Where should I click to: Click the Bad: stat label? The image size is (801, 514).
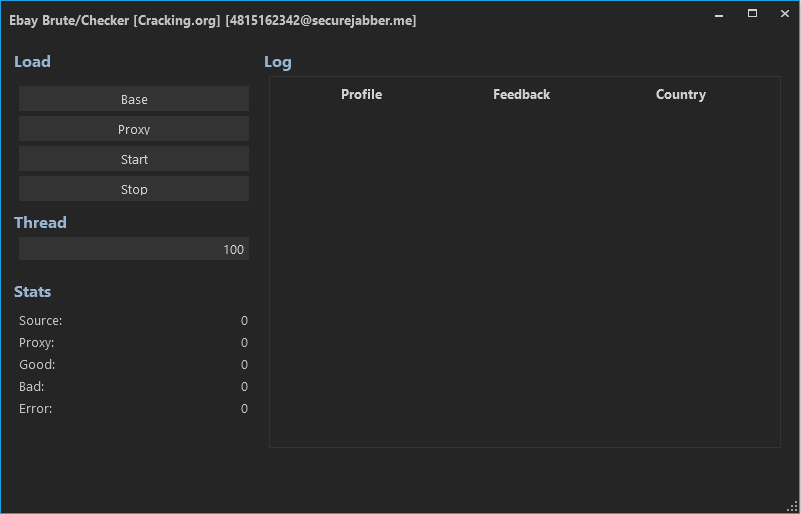32,387
